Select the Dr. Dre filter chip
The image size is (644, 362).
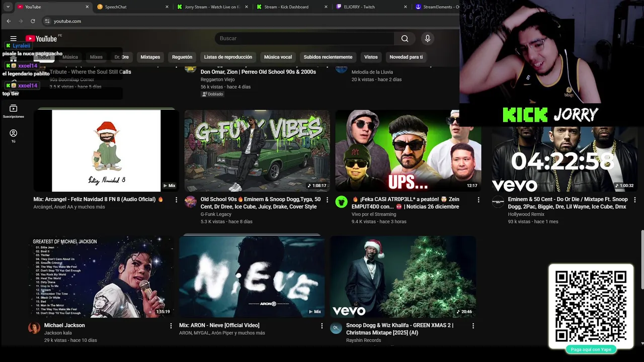tap(121, 57)
